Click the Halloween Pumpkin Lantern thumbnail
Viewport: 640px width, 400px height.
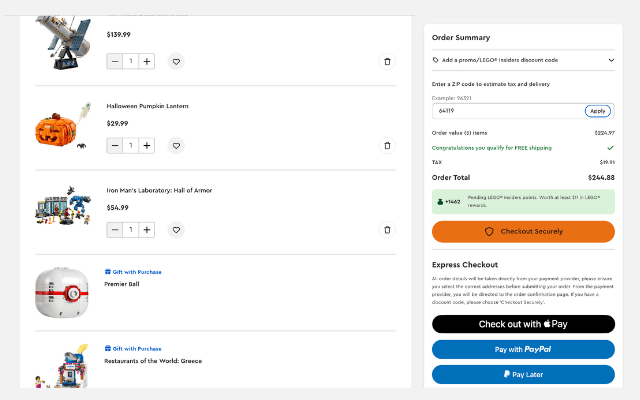[63, 127]
